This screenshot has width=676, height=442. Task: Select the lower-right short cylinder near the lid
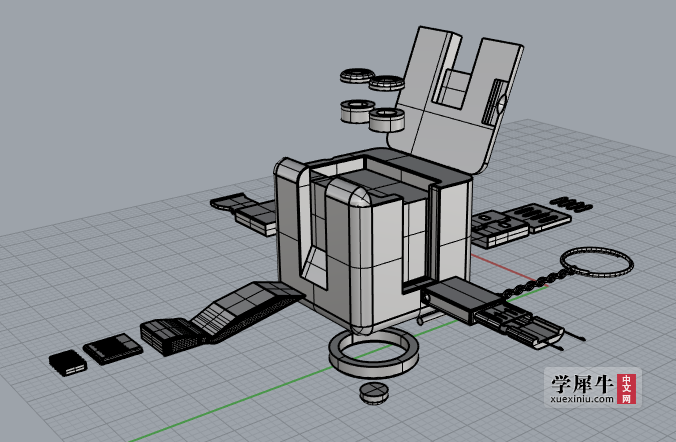387,119
